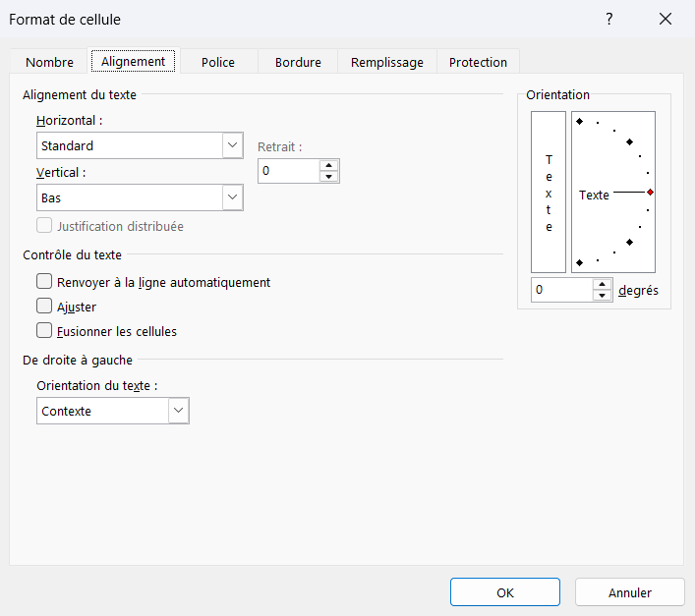Decrease the Retrait value with down arrow

coord(328,176)
